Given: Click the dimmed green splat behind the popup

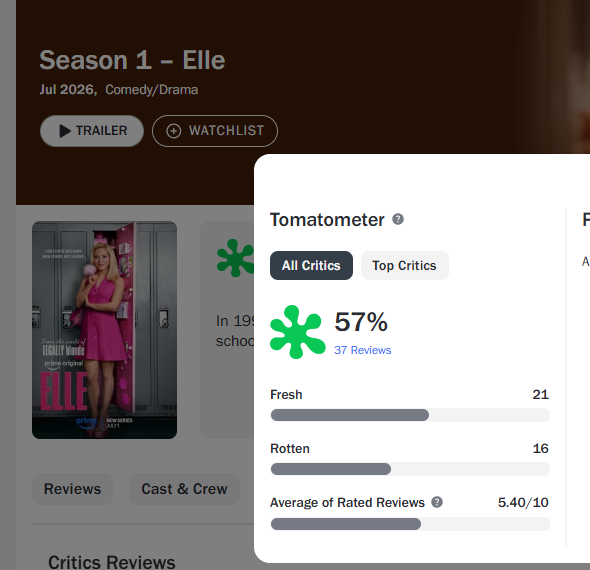Looking at the screenshot, I should point(236,258).
